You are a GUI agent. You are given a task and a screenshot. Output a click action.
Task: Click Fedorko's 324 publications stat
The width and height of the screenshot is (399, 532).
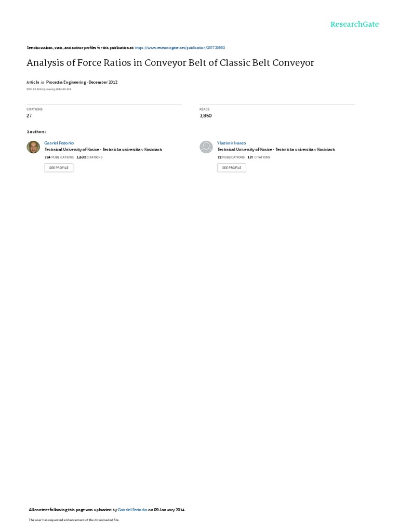(59, 157)
